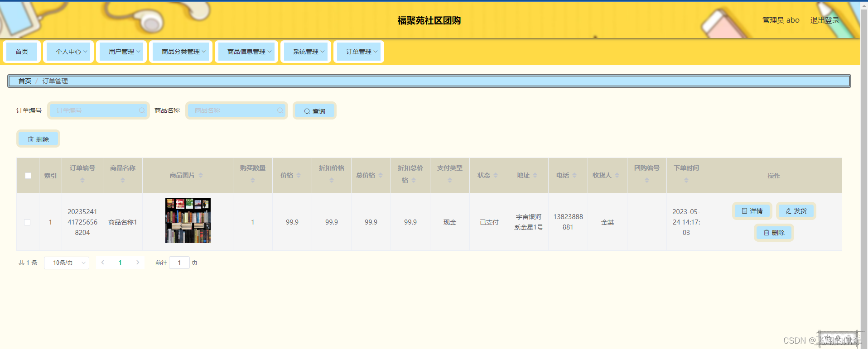Sort by status (状态) column arrows
Viewport: 868px width, 349px height.
click(x=496, y=175)
